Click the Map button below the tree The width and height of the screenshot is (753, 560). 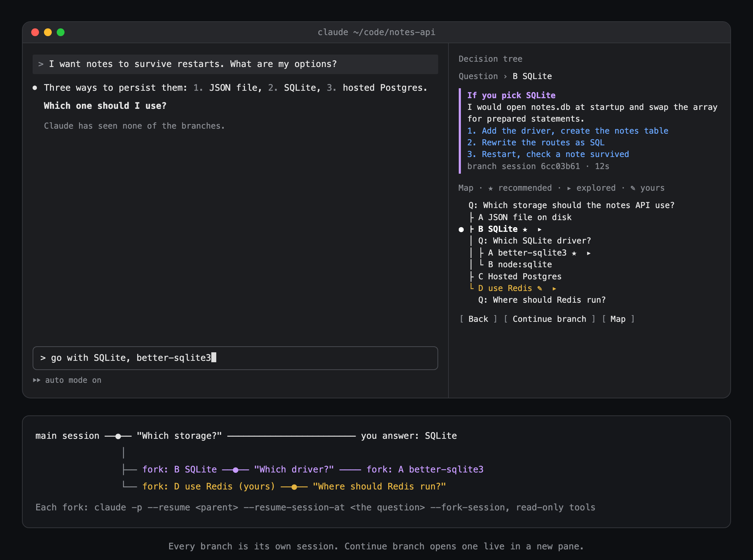pyautogui.click(x=618, y=319)
